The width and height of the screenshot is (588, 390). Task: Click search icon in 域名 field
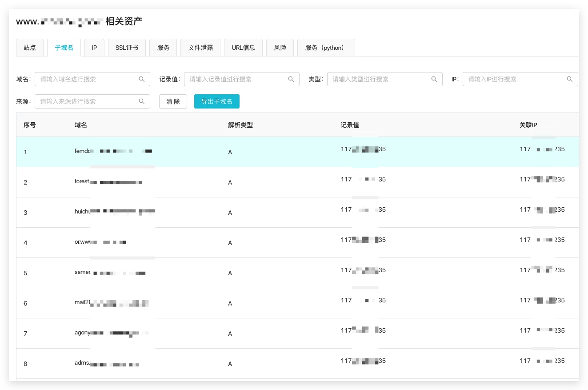(142, 79)
